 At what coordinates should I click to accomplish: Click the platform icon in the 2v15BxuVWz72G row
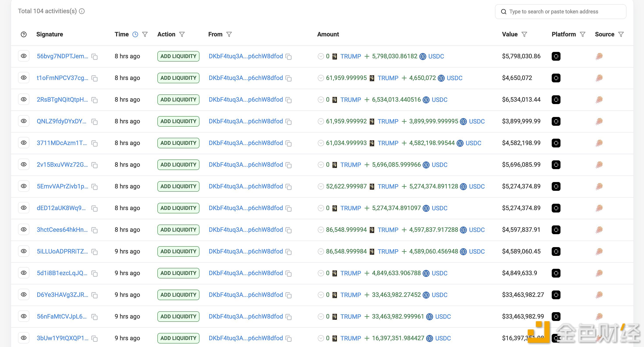point(556,165)
